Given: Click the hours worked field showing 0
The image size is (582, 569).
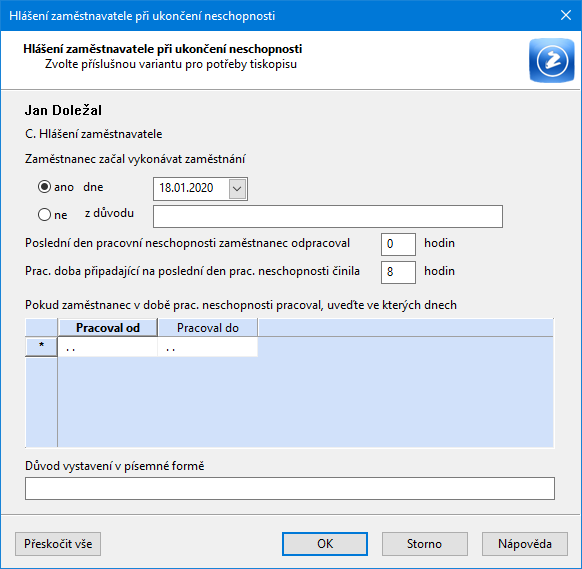Looking at the screenshot, I should point(398,244).
